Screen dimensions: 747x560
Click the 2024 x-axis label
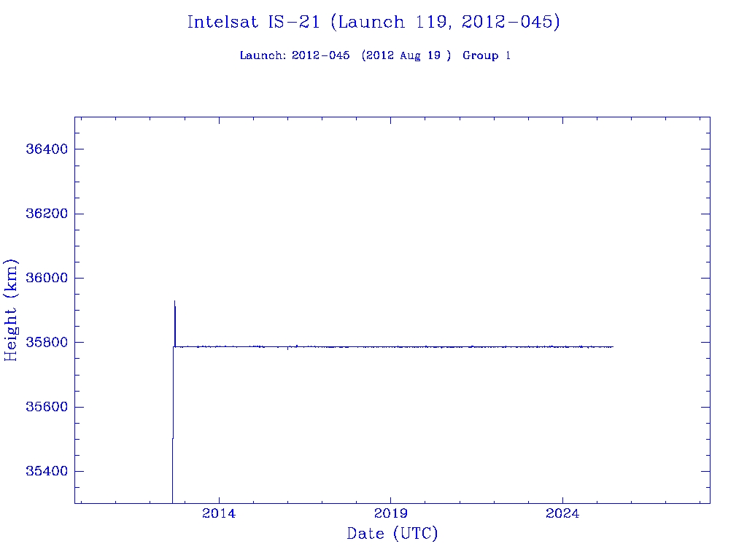[x=562, y=513]
